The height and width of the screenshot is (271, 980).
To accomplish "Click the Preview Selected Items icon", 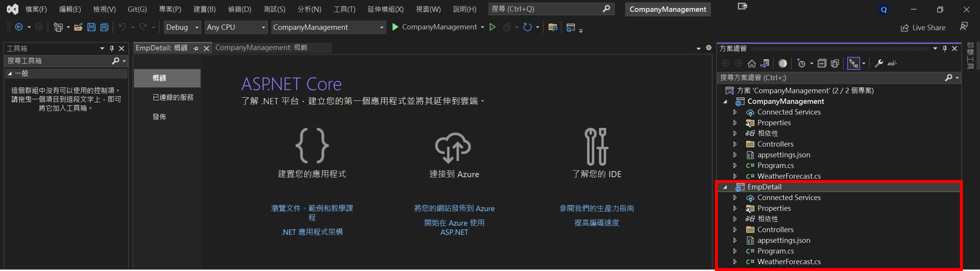I will pyautogui.click(x=892, y=63).
